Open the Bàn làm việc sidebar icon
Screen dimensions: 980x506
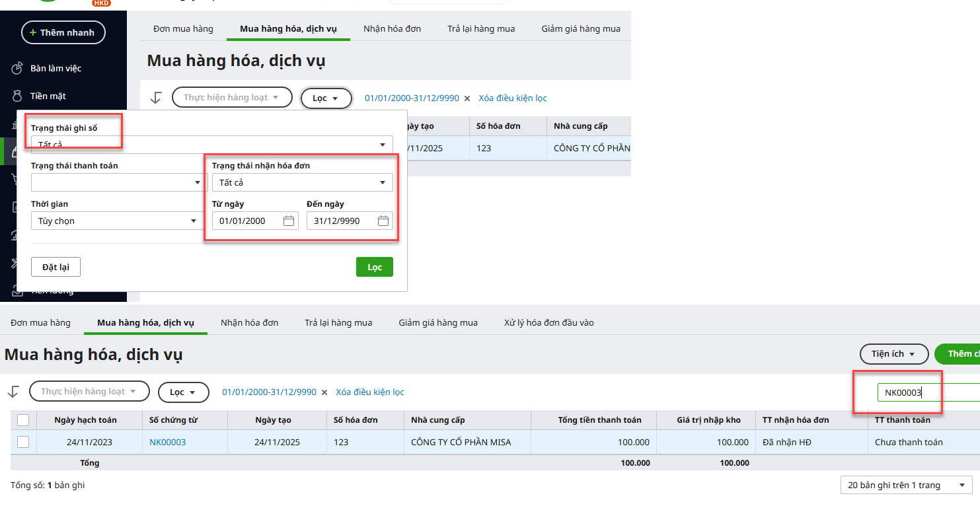coord(18,68)
